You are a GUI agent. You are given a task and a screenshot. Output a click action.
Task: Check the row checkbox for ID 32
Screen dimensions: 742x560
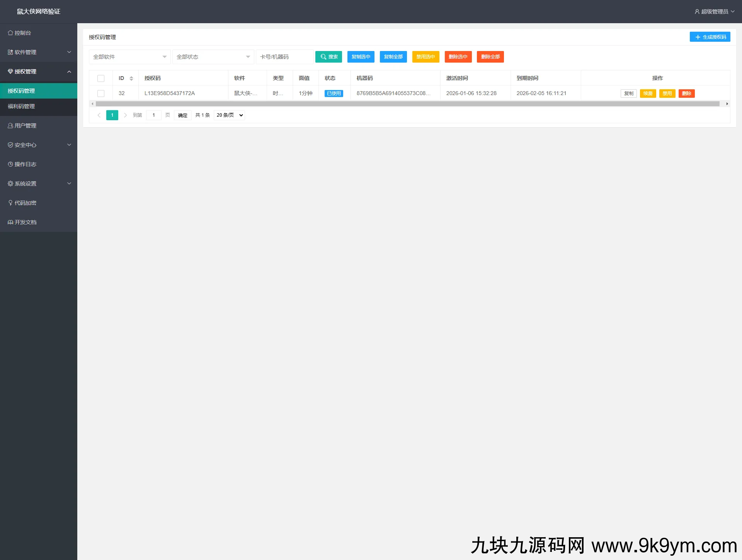click(101, 94)
